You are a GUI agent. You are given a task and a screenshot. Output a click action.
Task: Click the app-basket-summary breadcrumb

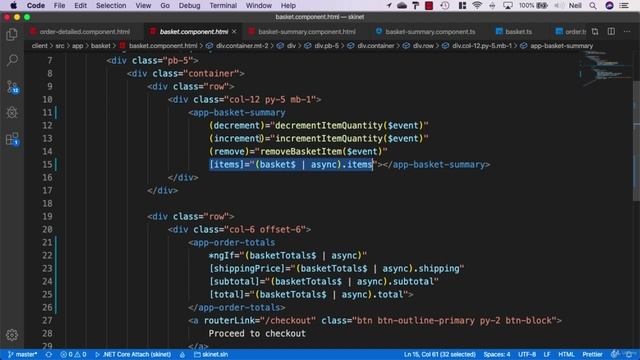(x=557, y=46)
